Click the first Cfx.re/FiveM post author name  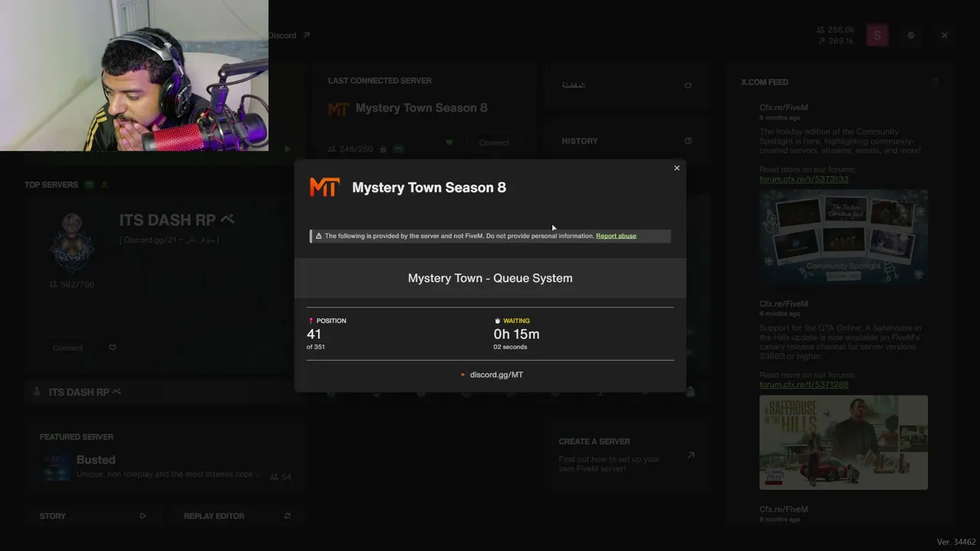click(x=783, y=108)
